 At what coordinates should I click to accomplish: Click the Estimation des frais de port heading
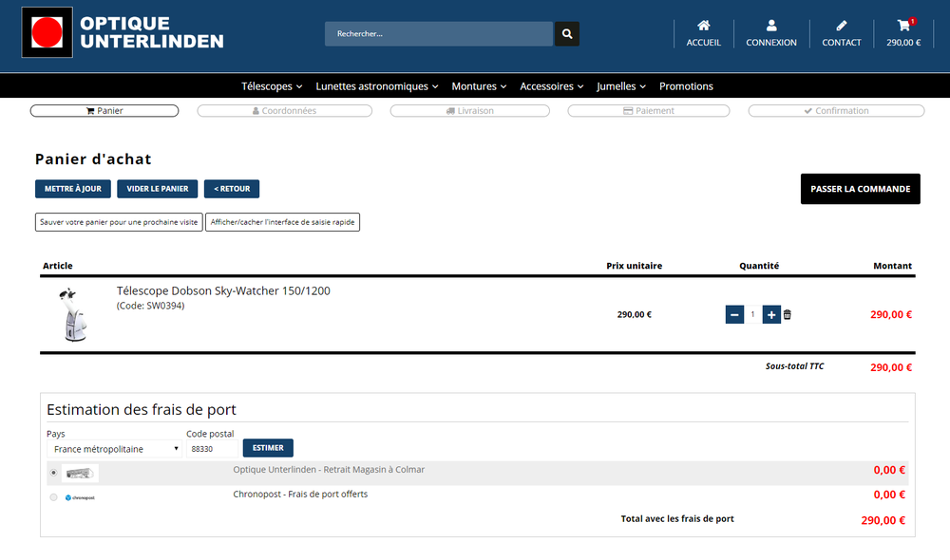(142, 410)
